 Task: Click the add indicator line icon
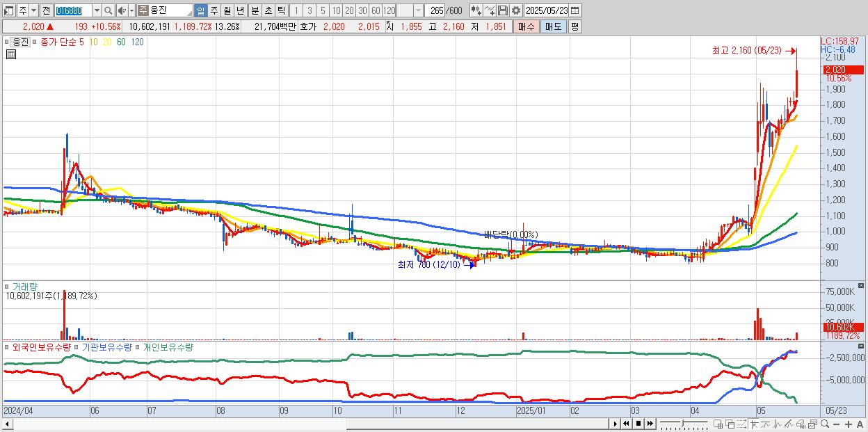click(490, 10)
